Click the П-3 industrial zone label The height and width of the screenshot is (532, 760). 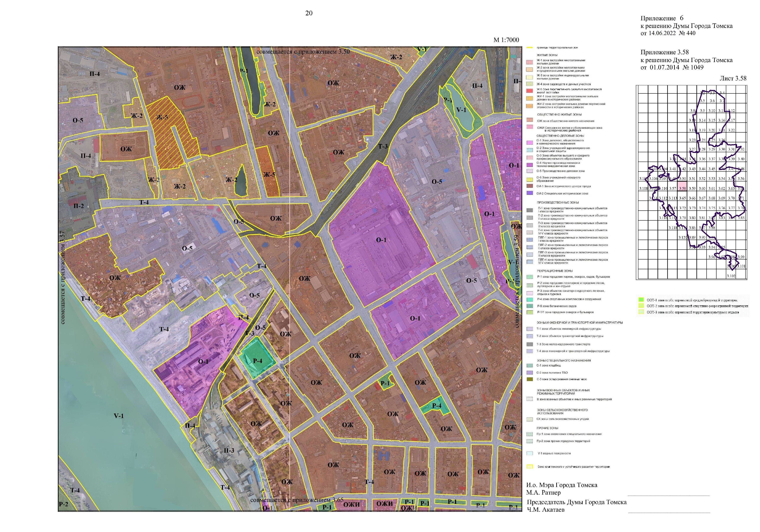(229, 450)
